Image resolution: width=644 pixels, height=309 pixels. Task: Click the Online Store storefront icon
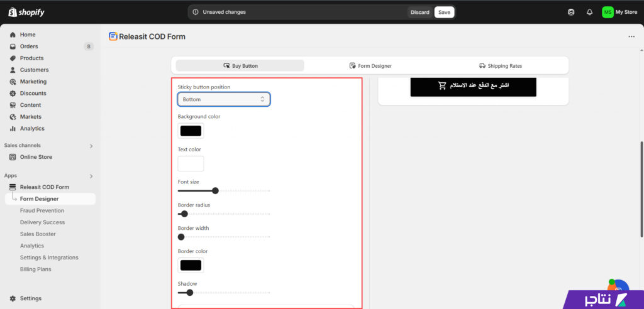13,157
